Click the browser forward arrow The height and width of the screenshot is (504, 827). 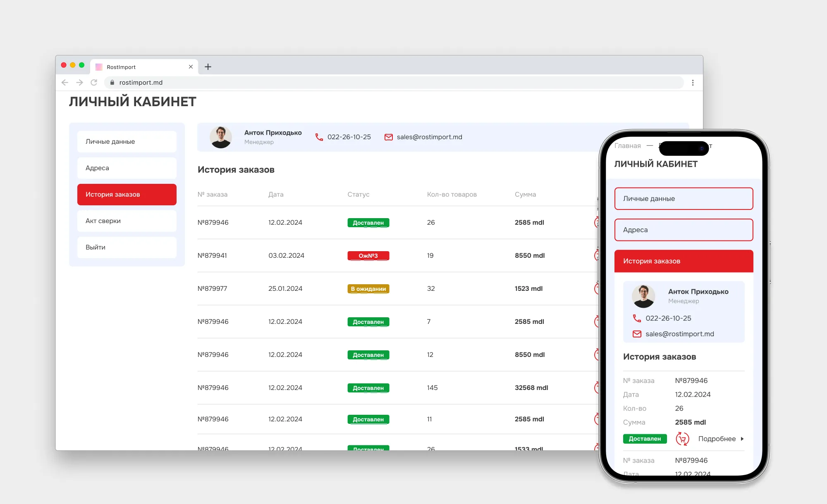(x=79, y=83)
